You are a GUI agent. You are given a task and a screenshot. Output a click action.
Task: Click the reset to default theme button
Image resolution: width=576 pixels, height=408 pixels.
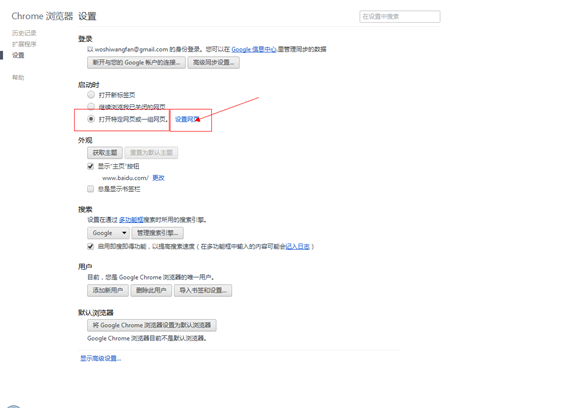coord(151,152)
